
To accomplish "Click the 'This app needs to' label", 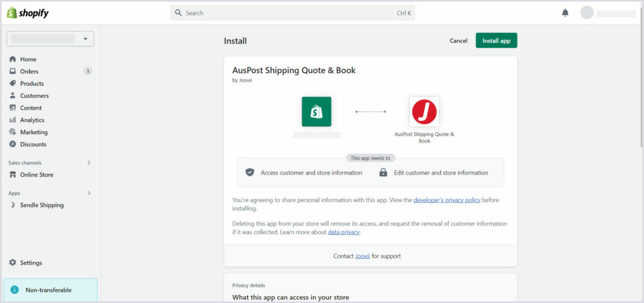I will pos(370,158).
